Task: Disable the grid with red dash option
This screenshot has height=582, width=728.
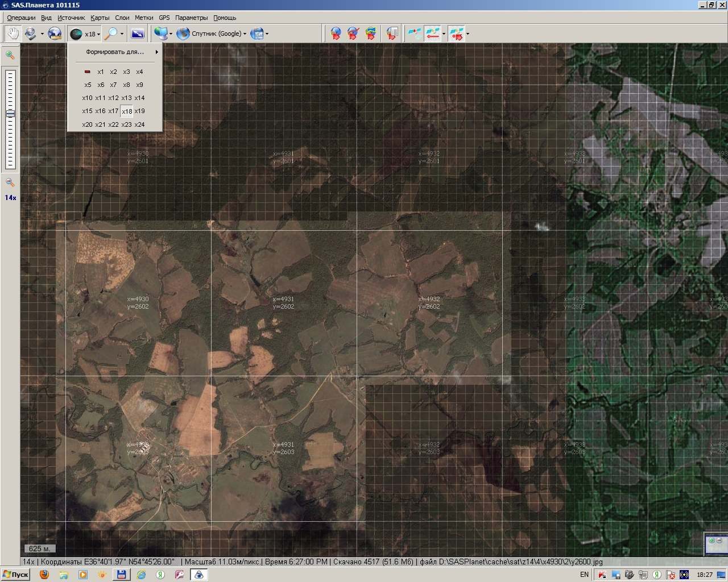Action: [x=87, y=72]
